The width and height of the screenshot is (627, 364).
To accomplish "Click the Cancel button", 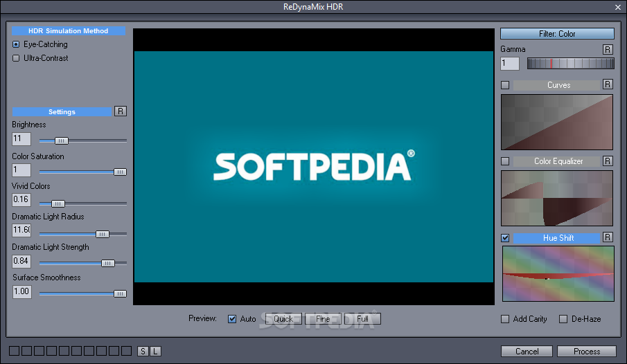I will pyautogui.click(x=527, y=352).
